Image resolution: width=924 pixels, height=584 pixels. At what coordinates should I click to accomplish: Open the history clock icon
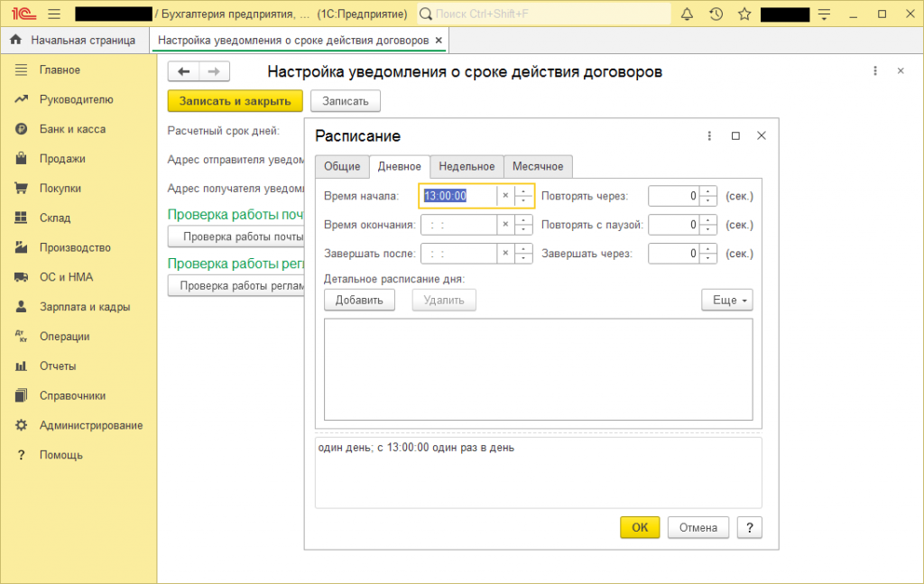(x=716, y=14)
